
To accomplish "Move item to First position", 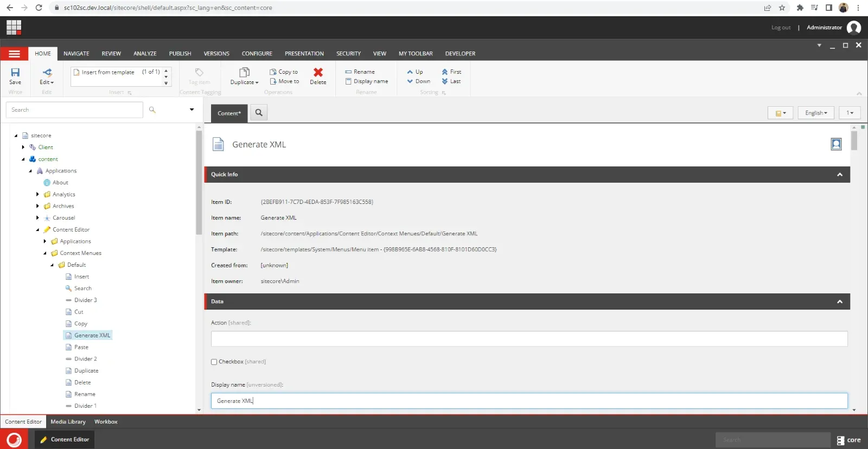I will (x=451, y=72).
